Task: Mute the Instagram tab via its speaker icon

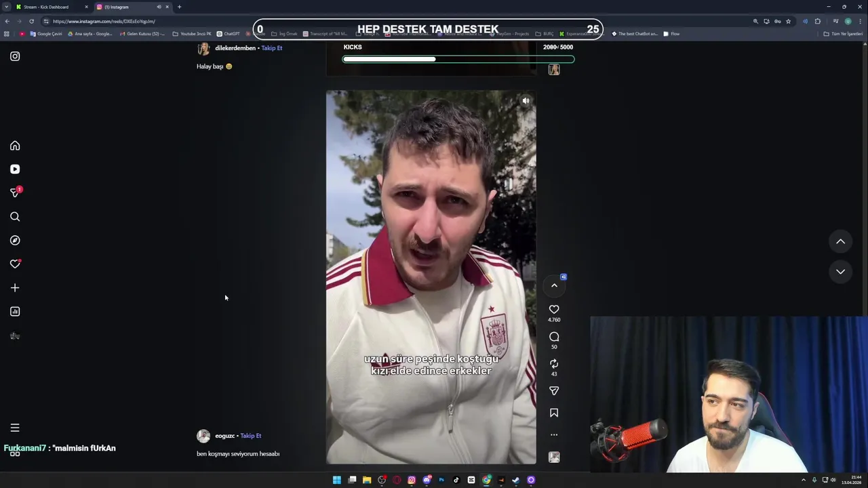Action: click(x=159, y=7)
